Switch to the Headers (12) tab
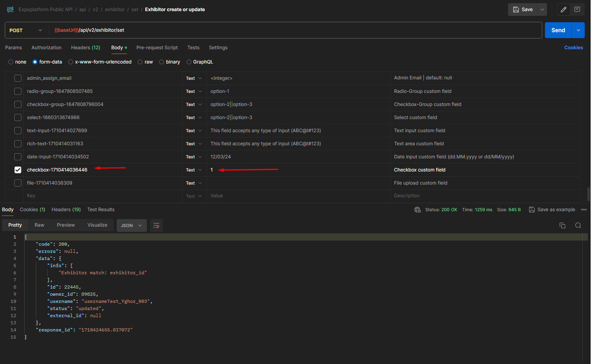 click(x=85, y=47)
